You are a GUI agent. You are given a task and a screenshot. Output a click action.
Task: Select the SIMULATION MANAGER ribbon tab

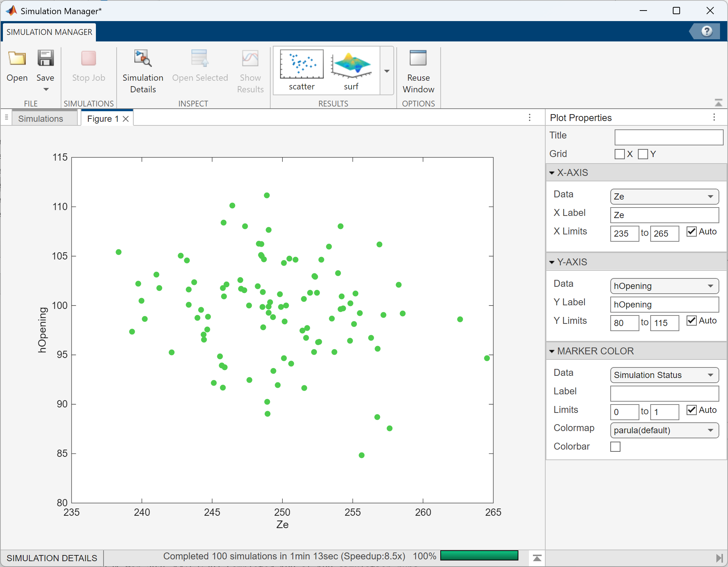point(49,32)
